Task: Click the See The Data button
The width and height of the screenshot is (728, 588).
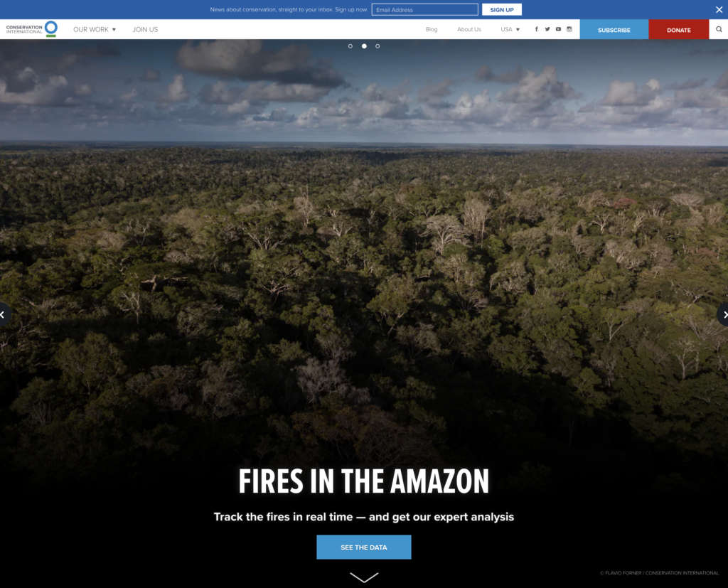Action: [364, 547]
